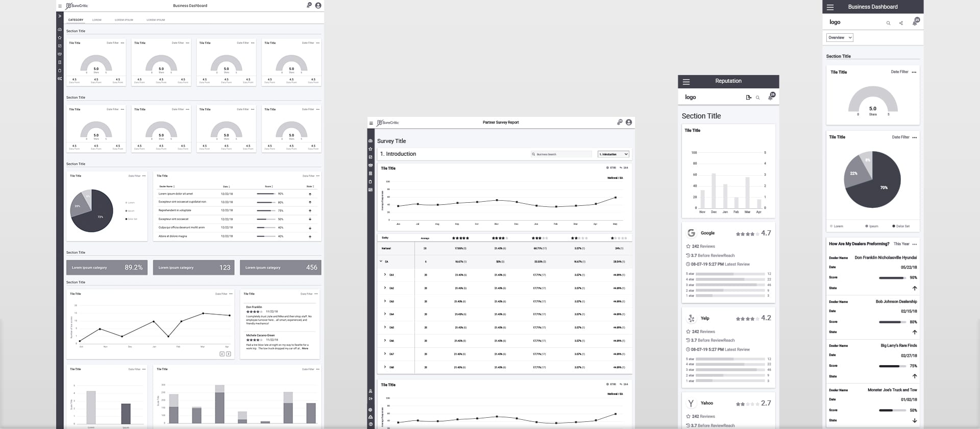The width and height of the screenshot is (980, 429).
Task: Click Date Filter on mobile gauge tile
Action: tap(900, 72)
